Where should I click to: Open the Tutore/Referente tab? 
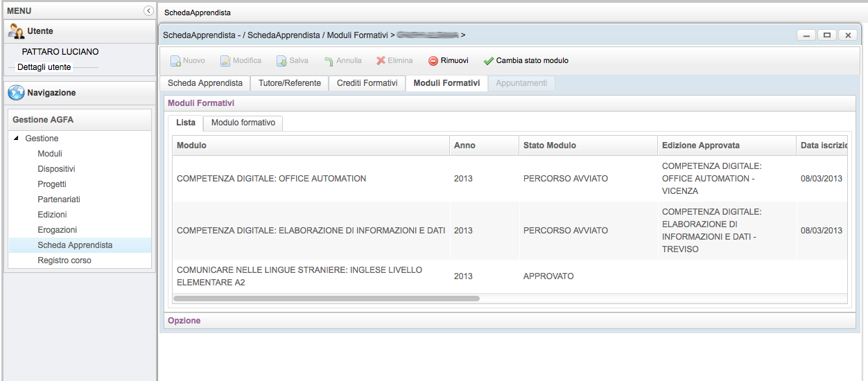pos(289,83)
